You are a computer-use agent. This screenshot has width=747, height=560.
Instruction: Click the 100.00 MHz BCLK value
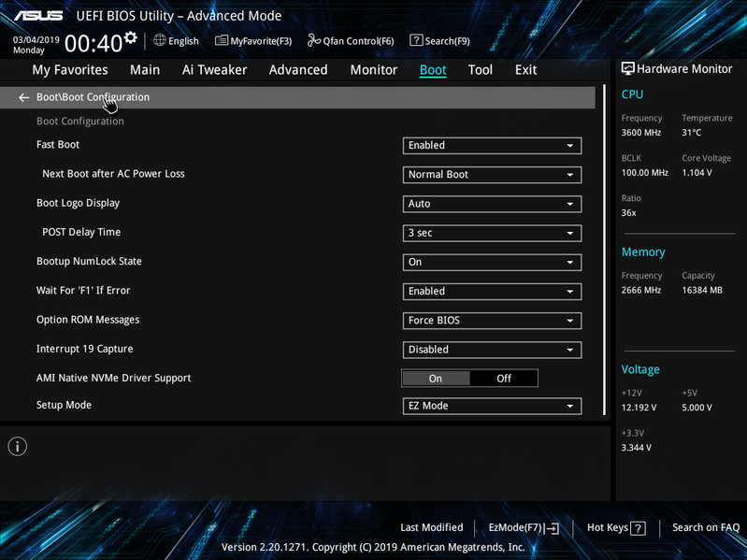tap(644, 173)
